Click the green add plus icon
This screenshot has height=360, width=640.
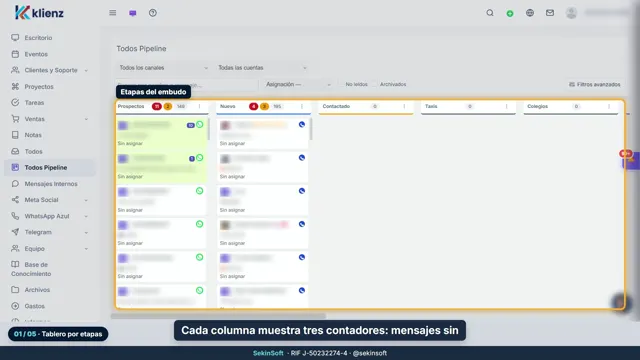[x=510, y=13]
